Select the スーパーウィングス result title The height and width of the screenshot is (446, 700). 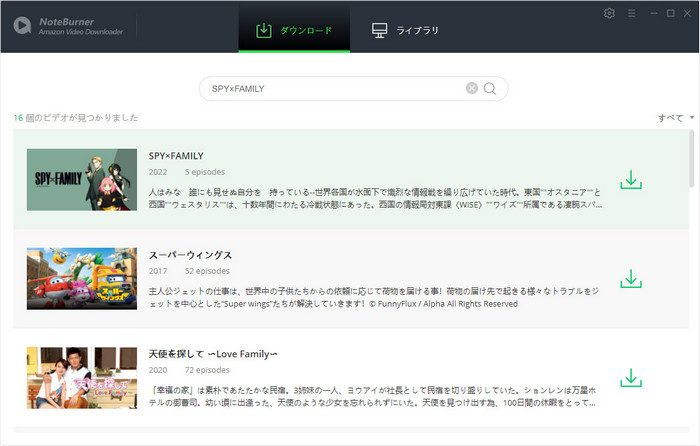[190, 255]
